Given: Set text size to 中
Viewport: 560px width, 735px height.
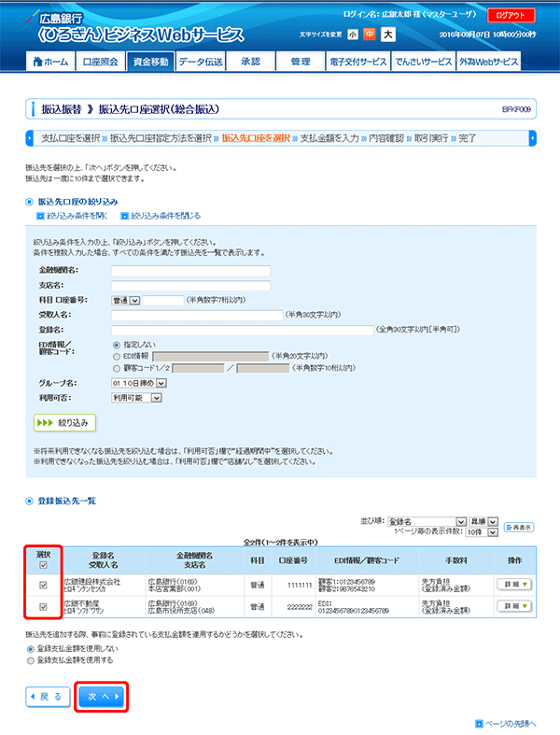Looking at the screenshot, I should click(x=370, y=35).
